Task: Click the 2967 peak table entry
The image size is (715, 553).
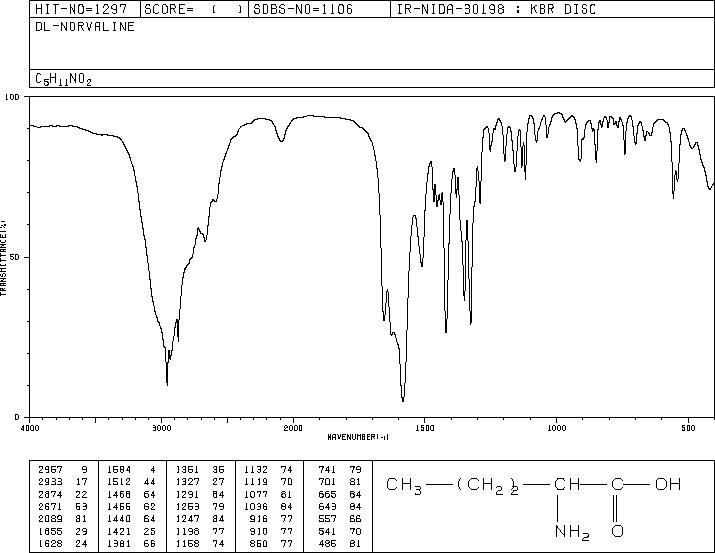Action: [51, 469]
